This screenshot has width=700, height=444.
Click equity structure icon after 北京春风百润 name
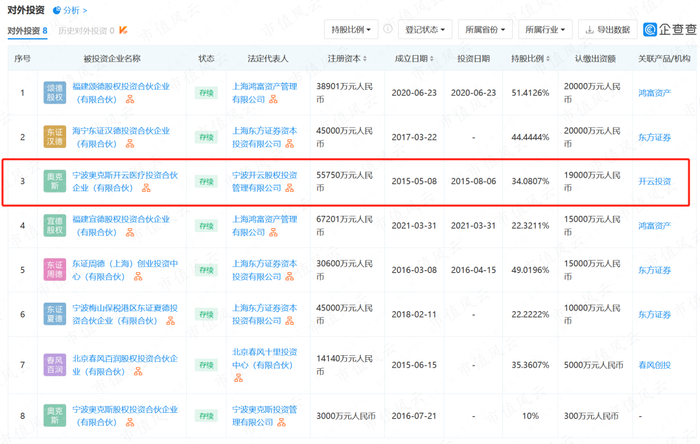138,372
